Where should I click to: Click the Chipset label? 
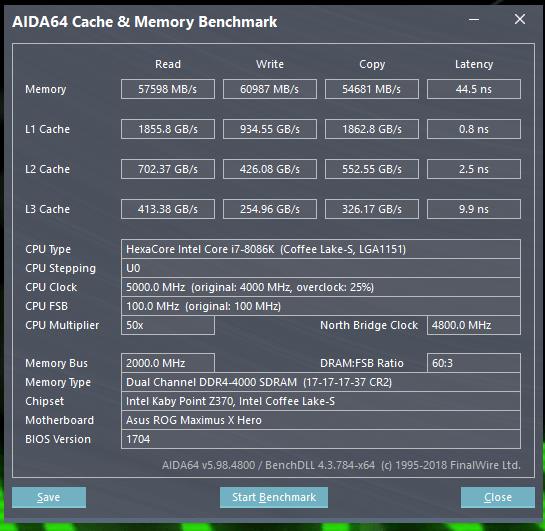44,401
